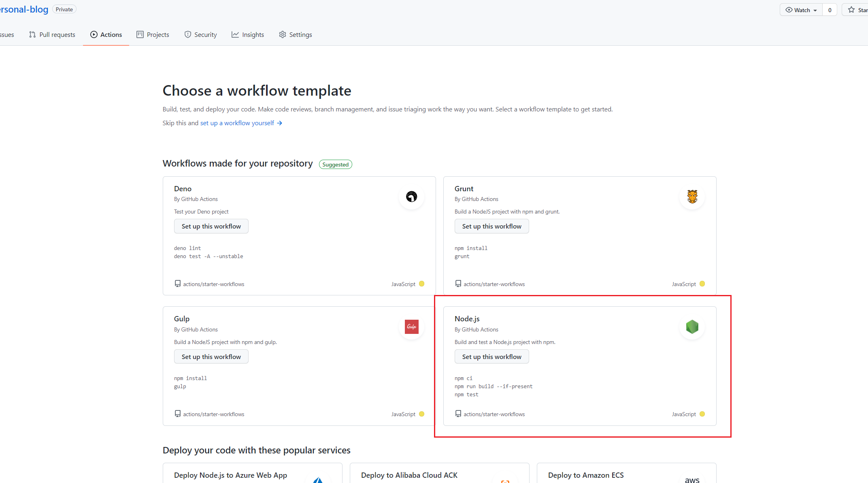Expand the Watch dropdown
This screenshot has height=483, width=868.
(801, 10)
